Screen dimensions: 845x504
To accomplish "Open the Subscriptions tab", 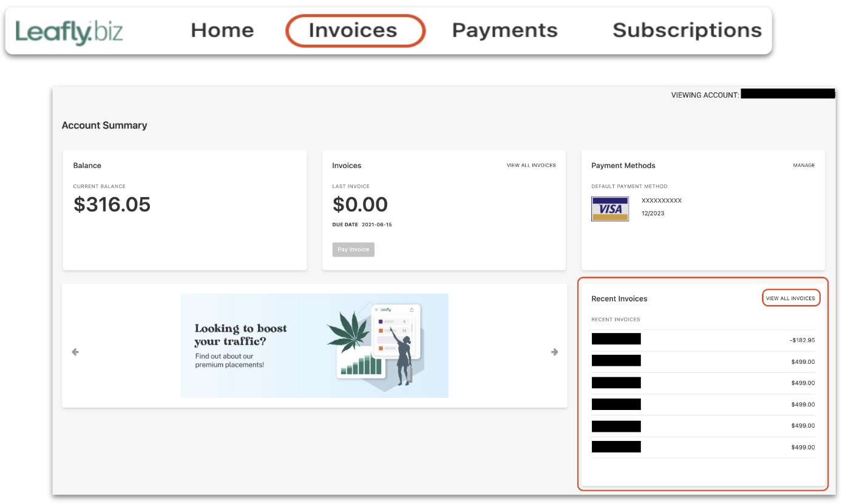I will (687, 30).
